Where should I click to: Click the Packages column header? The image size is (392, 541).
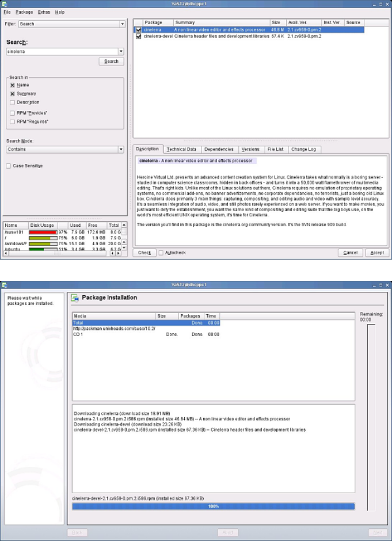click(191, 316)
